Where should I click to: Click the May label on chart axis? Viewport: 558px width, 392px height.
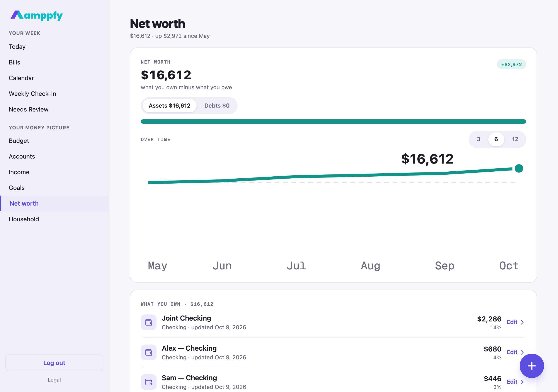158,266
